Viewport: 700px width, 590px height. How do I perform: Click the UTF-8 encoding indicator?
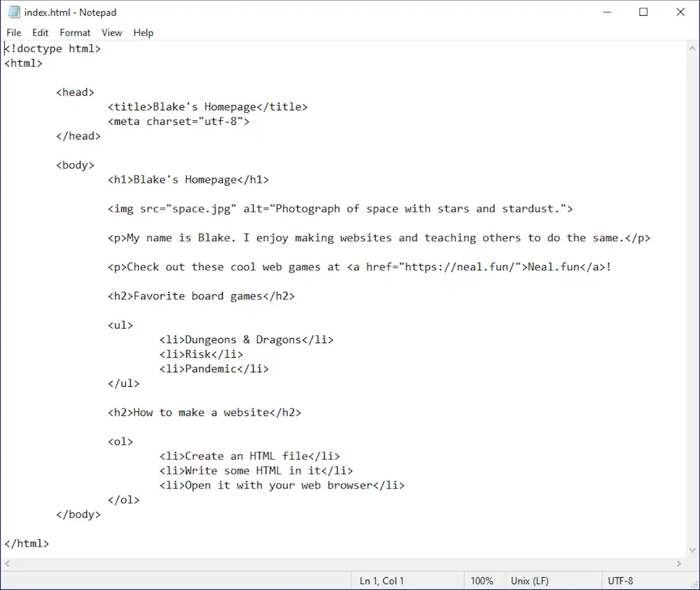point(620,581)
